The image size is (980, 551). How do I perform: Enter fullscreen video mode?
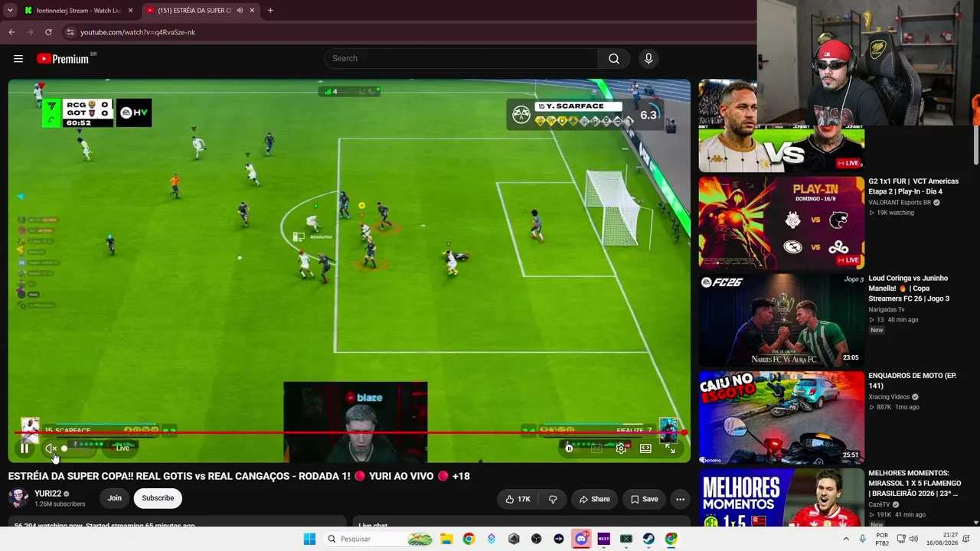coord(670,448)
